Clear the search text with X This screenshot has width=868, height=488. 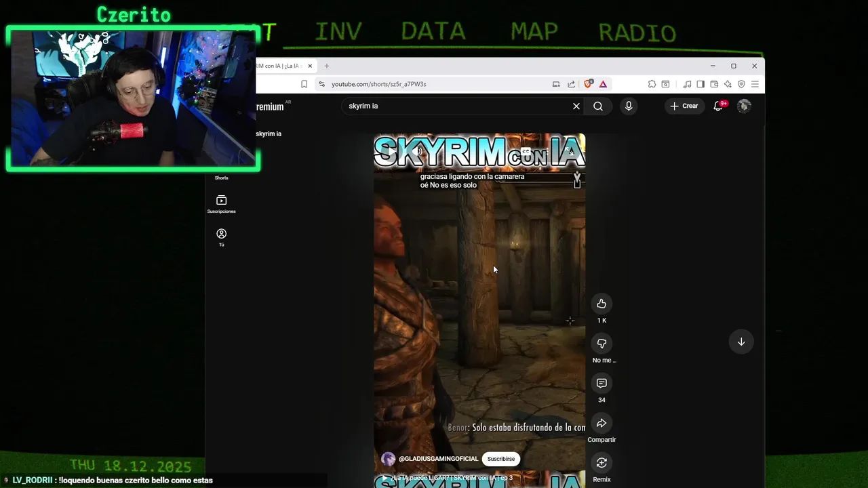(576, 106)
